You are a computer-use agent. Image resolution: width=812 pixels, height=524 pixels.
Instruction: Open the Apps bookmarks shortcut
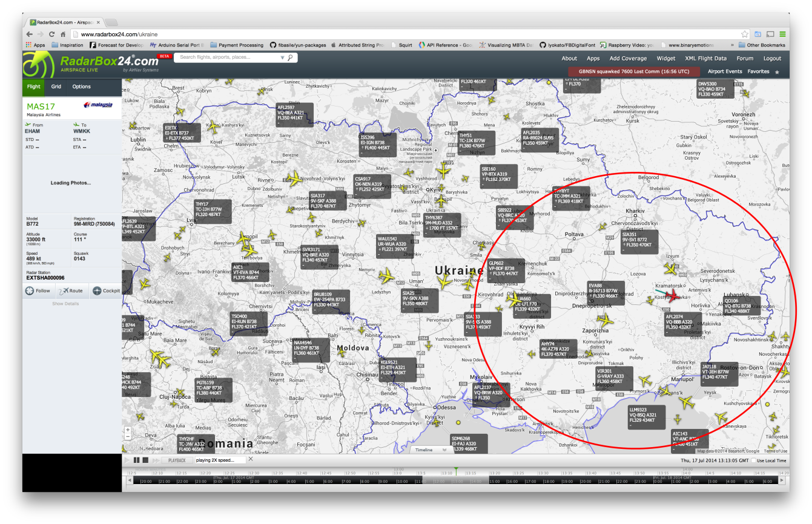[35, 45]
